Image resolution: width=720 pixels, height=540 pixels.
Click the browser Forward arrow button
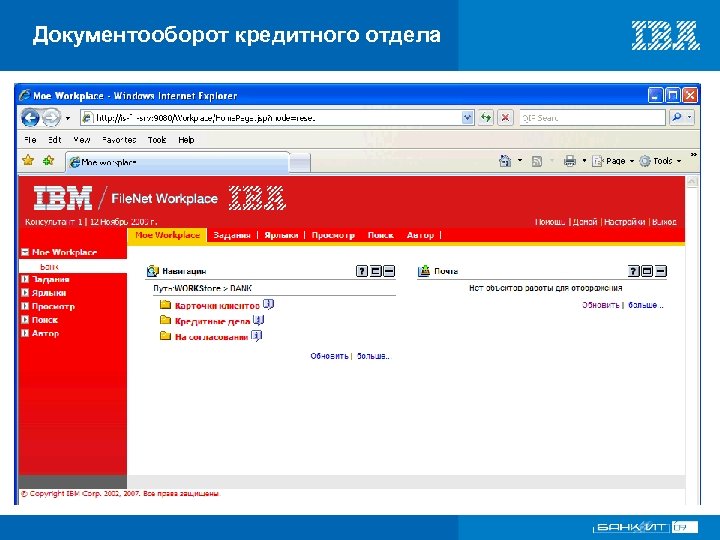[51, 118]
